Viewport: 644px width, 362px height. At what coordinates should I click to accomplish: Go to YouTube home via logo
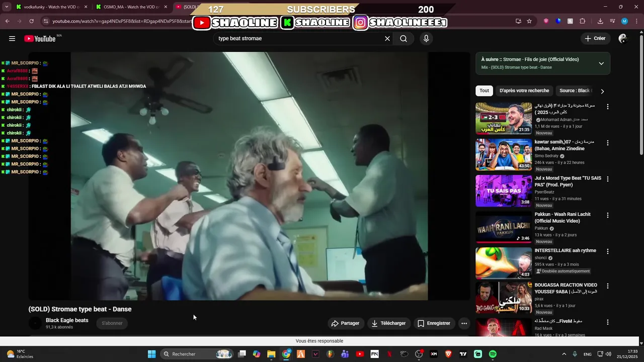coord(40,39)
